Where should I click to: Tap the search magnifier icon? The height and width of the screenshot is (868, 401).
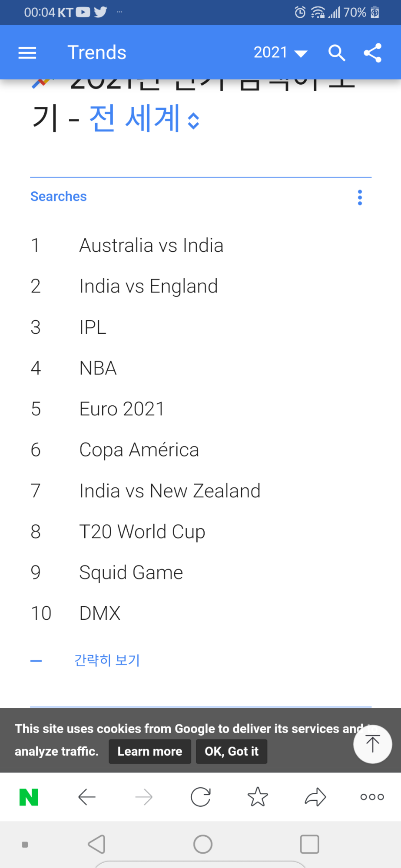(x=337, y=53)
